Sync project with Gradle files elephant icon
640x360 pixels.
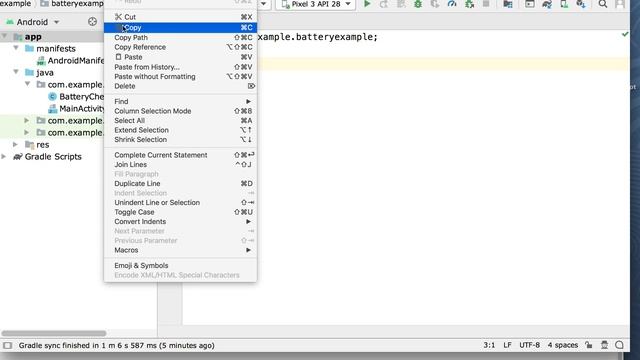pyautogui.click(x=547, y=4)
